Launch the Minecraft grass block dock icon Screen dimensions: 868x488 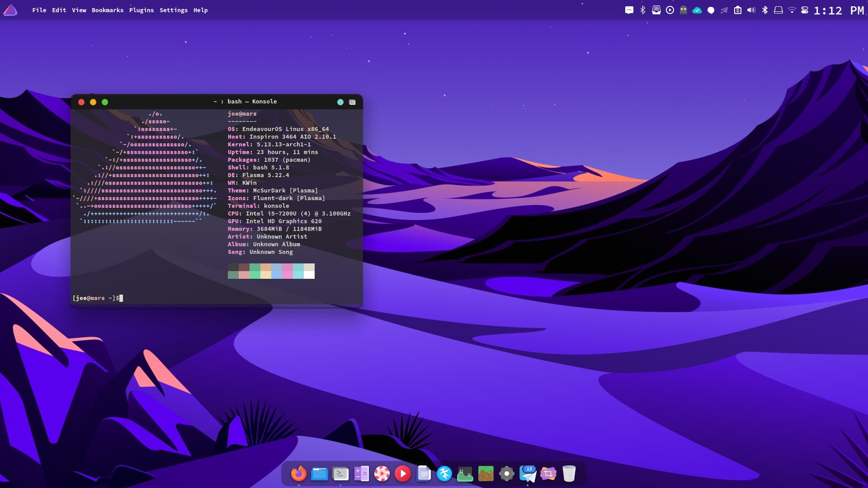point(486,474)
